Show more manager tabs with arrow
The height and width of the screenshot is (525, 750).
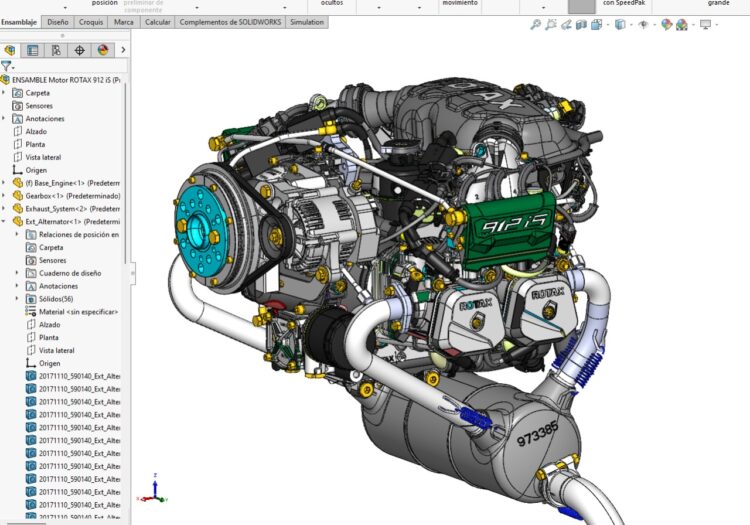[123, 50]
